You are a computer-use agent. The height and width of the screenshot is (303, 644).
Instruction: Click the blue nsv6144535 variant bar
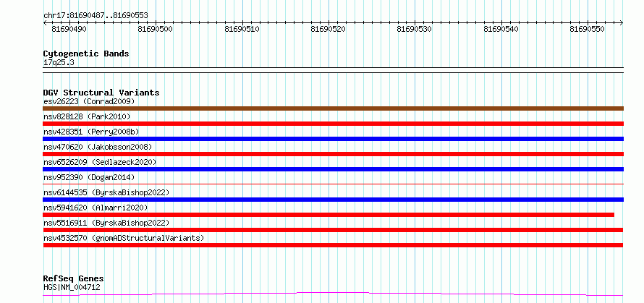pos(333,200)
